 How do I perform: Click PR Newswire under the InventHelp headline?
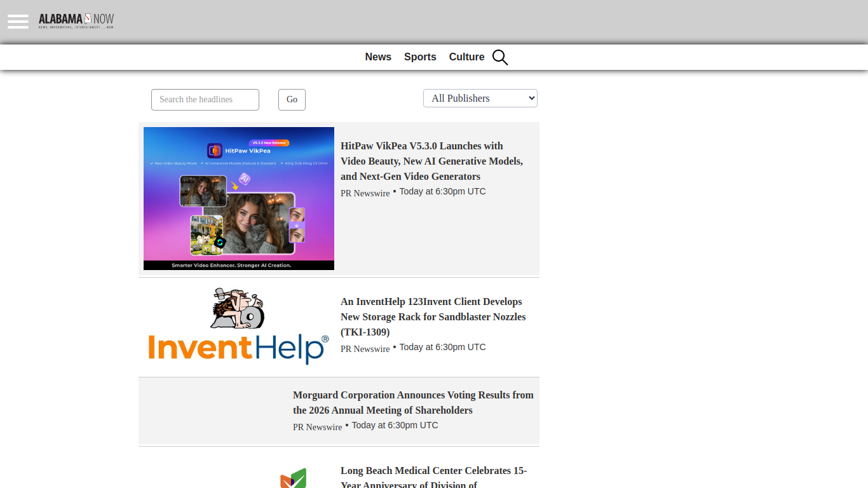click(365, 349)
